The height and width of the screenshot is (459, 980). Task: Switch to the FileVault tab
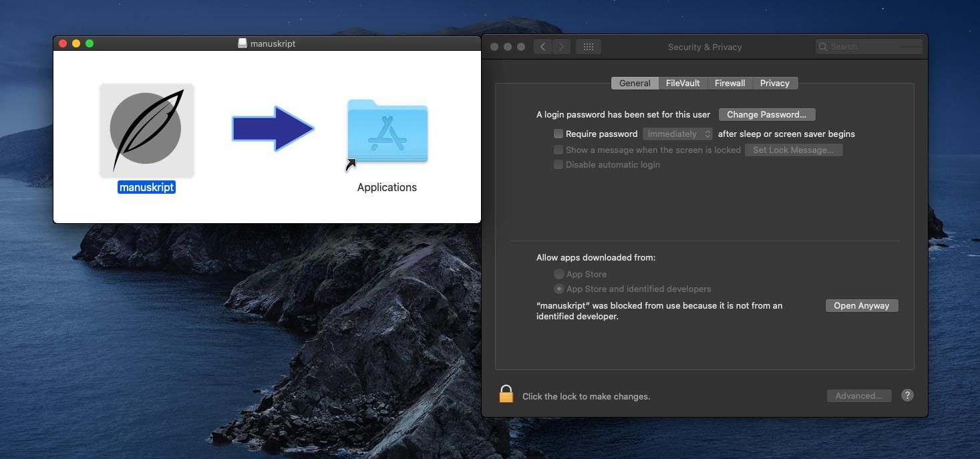683,83
